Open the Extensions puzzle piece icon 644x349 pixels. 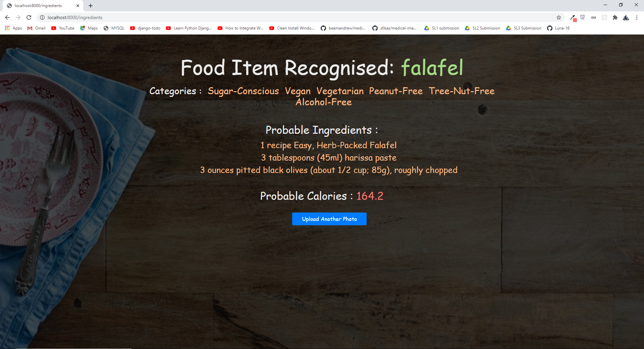coord(615,17)
